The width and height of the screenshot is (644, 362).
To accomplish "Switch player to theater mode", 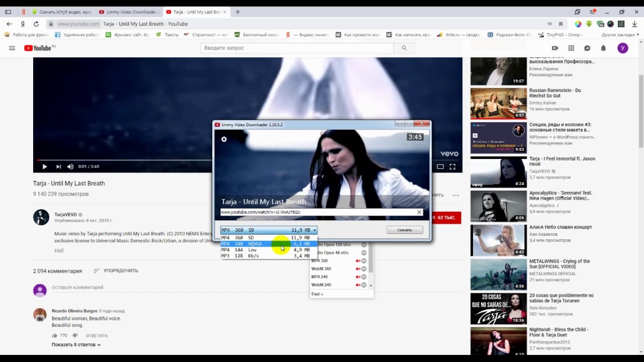I will coord(440,166).
